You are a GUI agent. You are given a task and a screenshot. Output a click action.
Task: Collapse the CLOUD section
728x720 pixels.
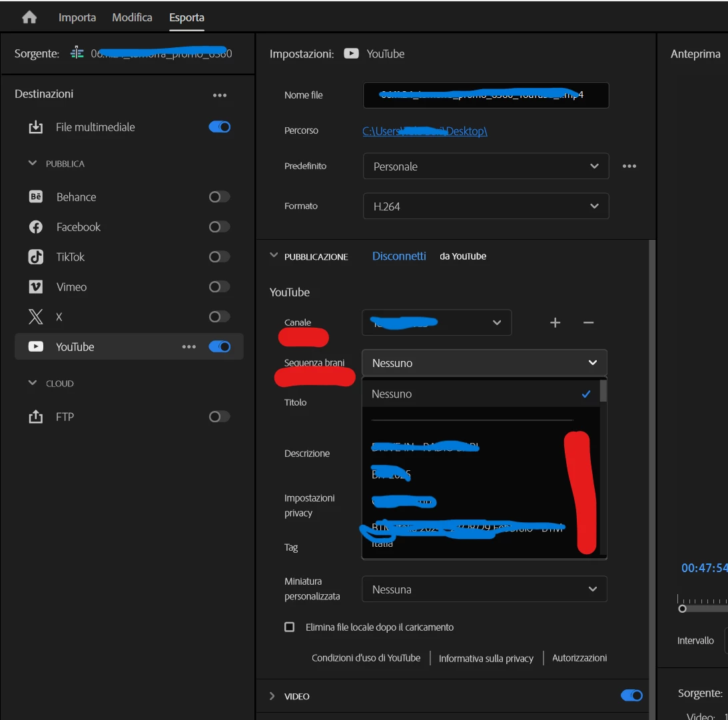coord(33,383)
